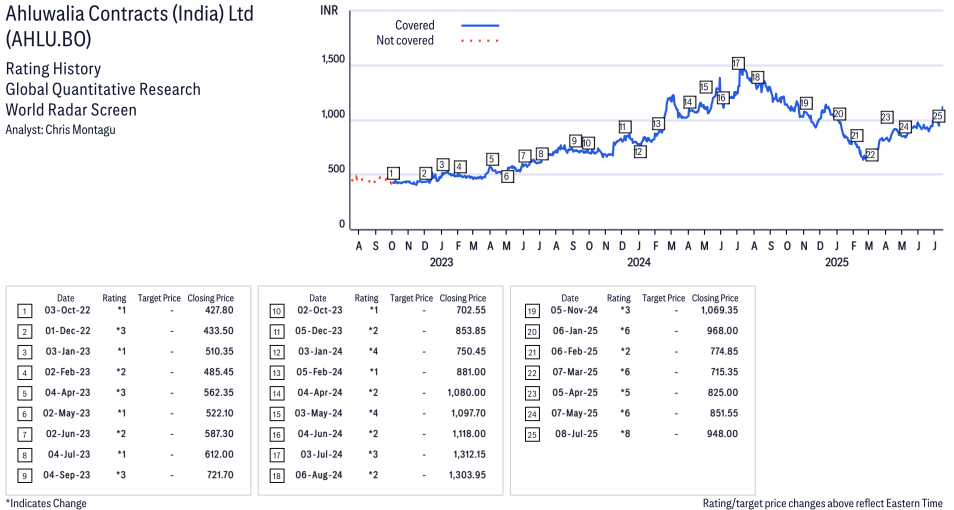Click the closing price 562.35
The image size is (954, 510).
point(218,393)
